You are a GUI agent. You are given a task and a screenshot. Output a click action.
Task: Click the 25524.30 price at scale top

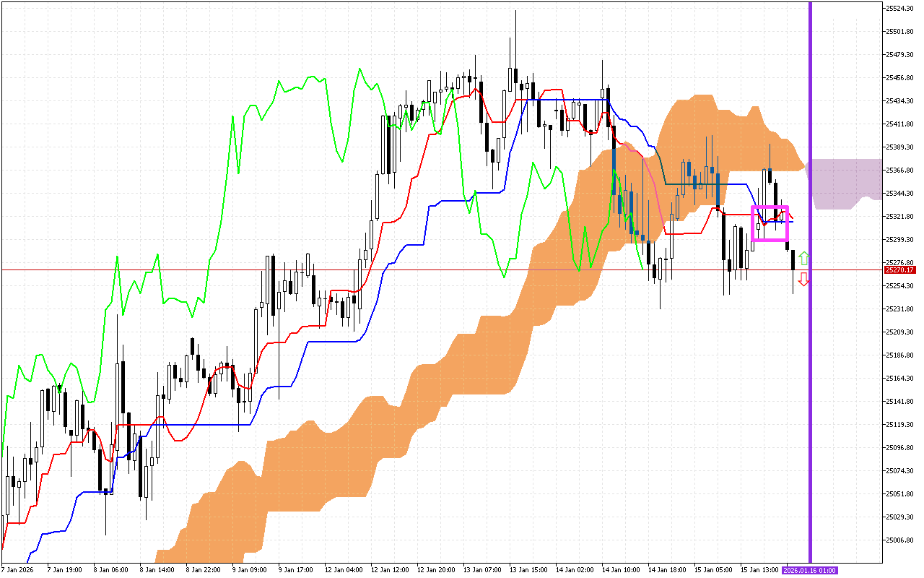(x=899, y=9)
